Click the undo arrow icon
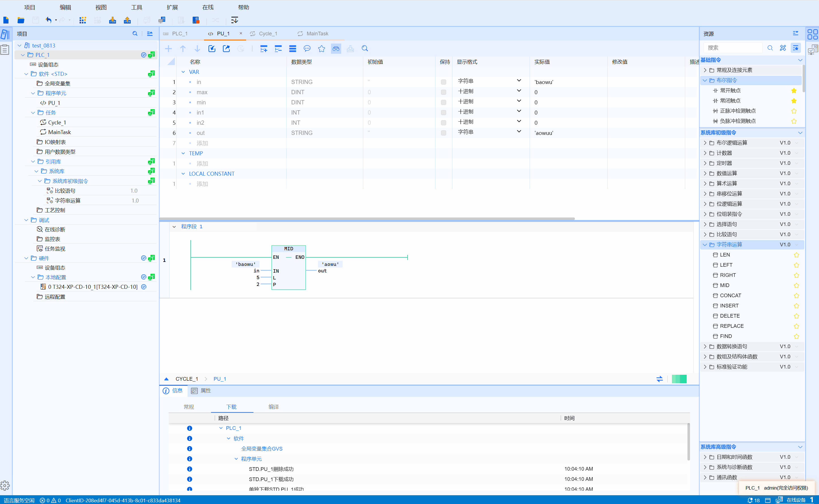Screen dimensions: 819x504 49,20
